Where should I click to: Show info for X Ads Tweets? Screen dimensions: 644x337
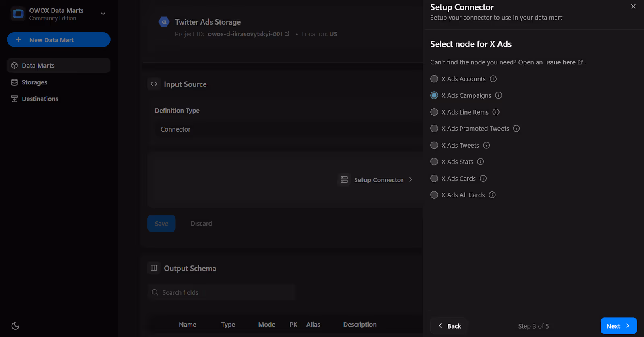pyautogui.click(x=486, y=145)
